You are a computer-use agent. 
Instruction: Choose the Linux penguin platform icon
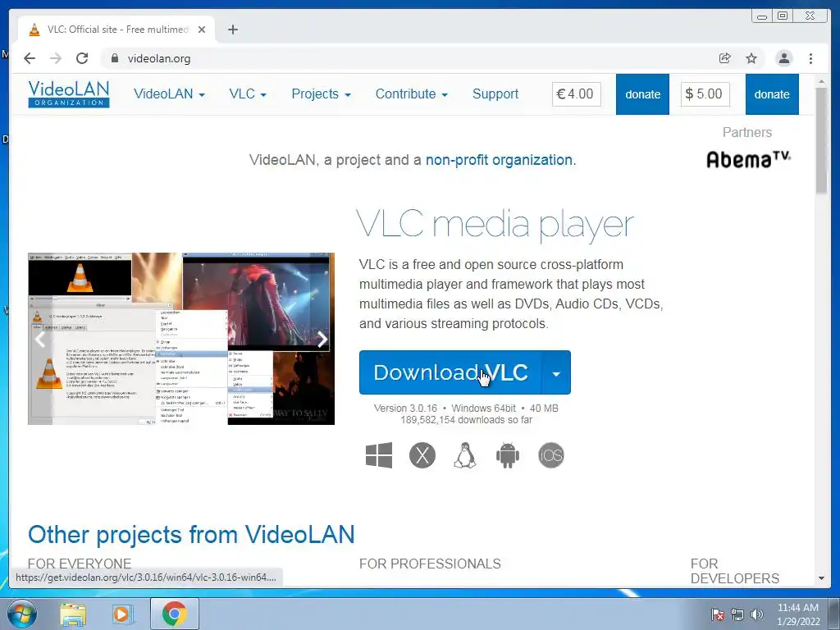pos(465,455)
